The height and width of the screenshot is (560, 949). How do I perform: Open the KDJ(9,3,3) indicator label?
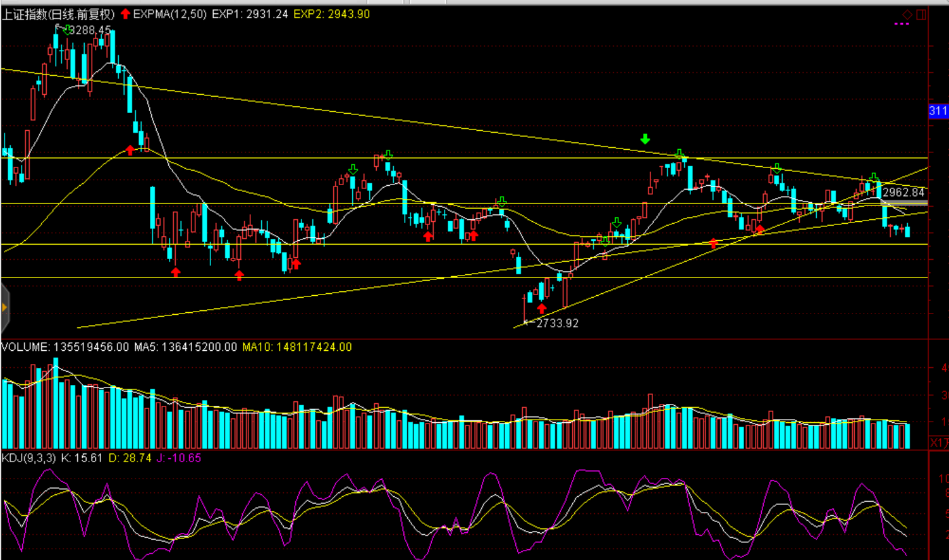tap(29, 458)
